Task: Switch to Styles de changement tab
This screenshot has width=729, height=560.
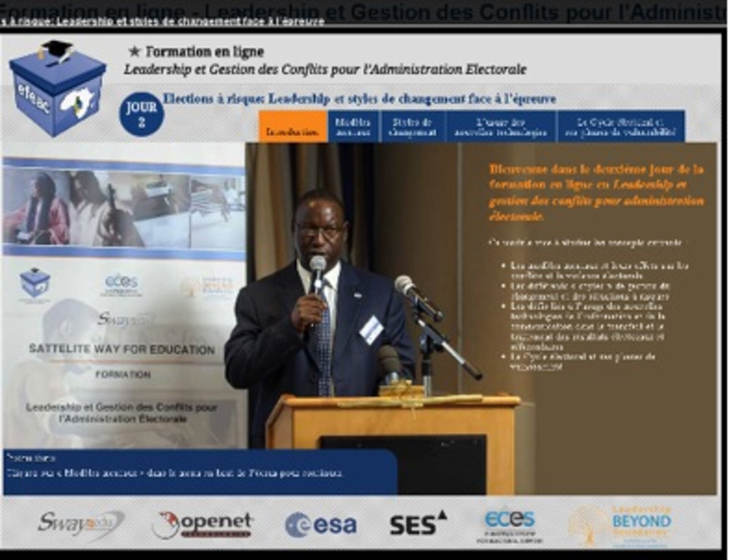Action: point(412,127)
